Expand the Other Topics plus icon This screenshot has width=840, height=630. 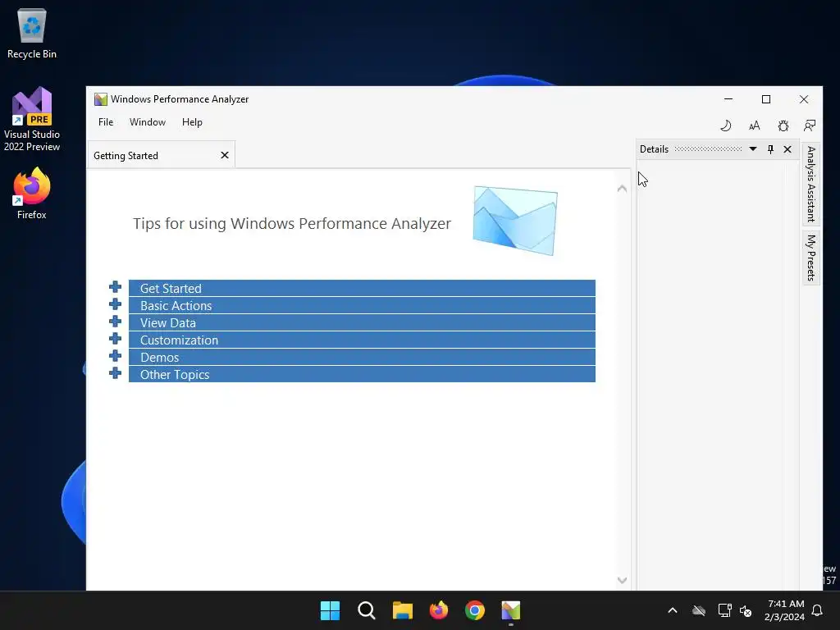tap(115, 373)
